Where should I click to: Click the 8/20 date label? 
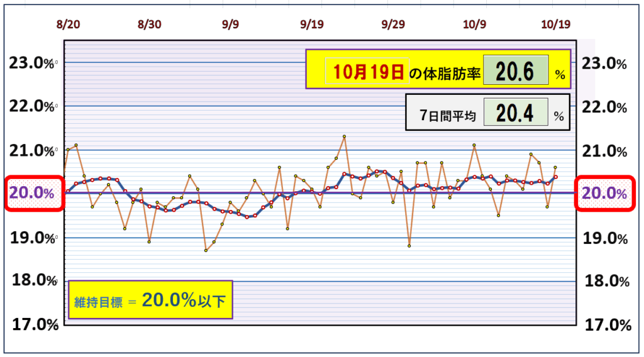68,25
